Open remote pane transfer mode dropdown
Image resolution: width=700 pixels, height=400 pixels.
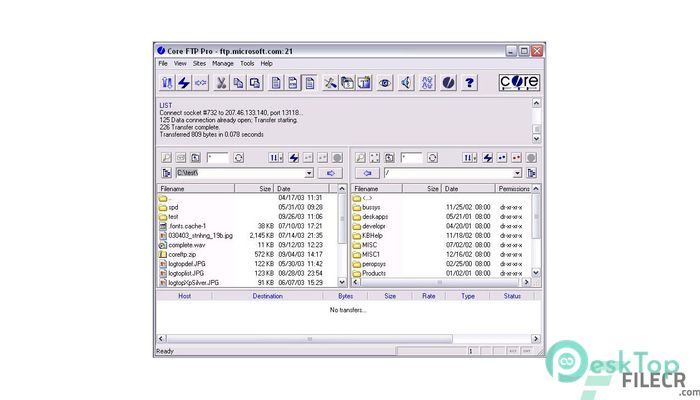pos(470,158)
